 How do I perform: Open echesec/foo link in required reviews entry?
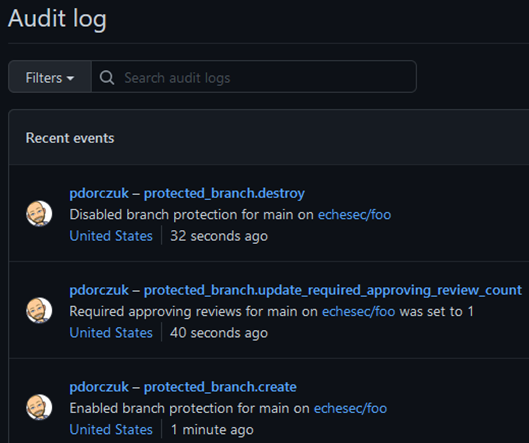coord(358,312)
